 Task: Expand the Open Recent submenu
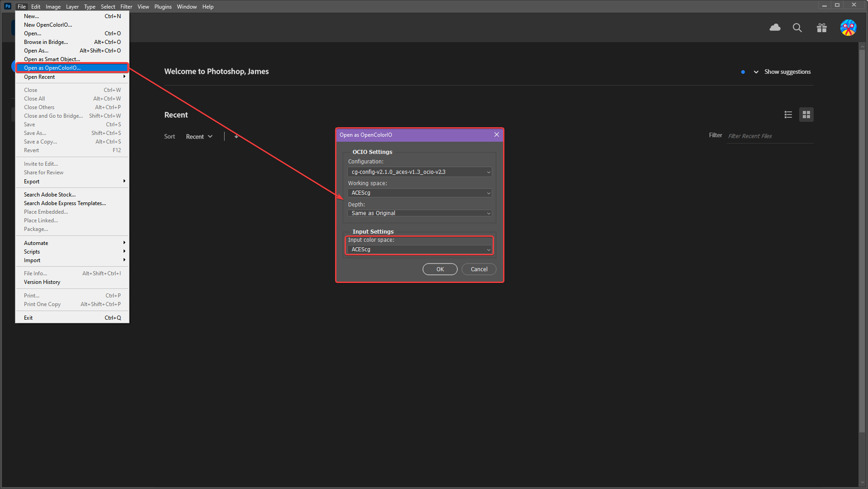(x=72, y=77)
